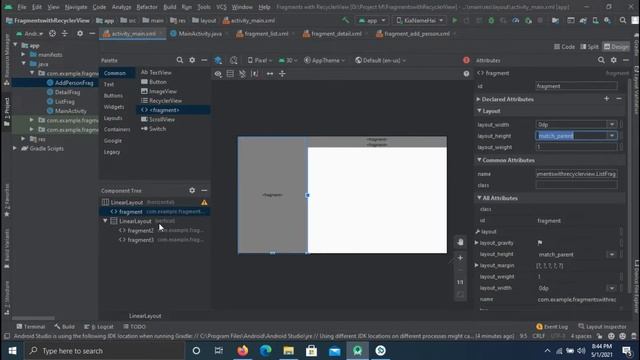Search the Palette with magnifier icon
Viewport: 640px width, 360px height.
(180, 60)
